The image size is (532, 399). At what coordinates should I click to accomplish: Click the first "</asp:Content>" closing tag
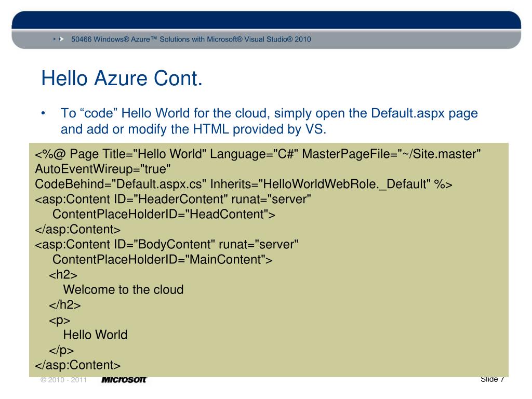point(78,230)
